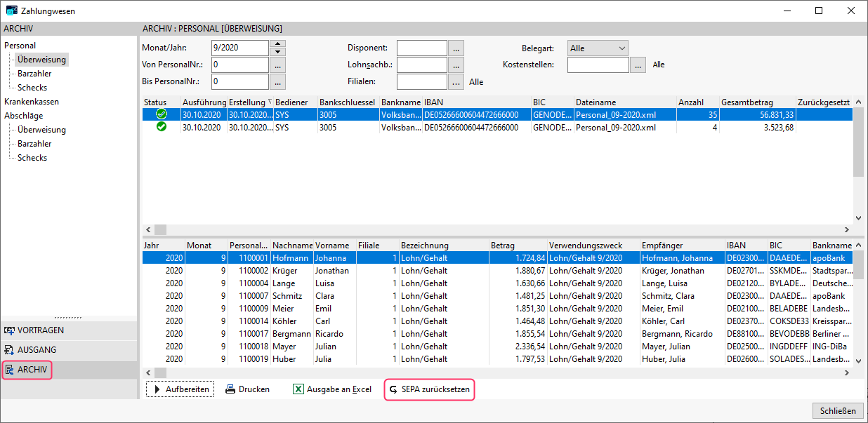Screen dimensions: 868x423
Task: Open Disponent lookup ellipsis button
Action: coord(456,48)
